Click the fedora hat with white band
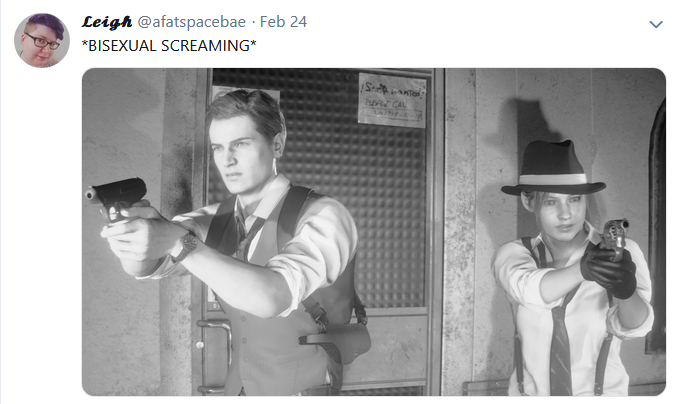The height and width of the screenshot is (404, 677). pyautogui.click(x=553, y=169)
